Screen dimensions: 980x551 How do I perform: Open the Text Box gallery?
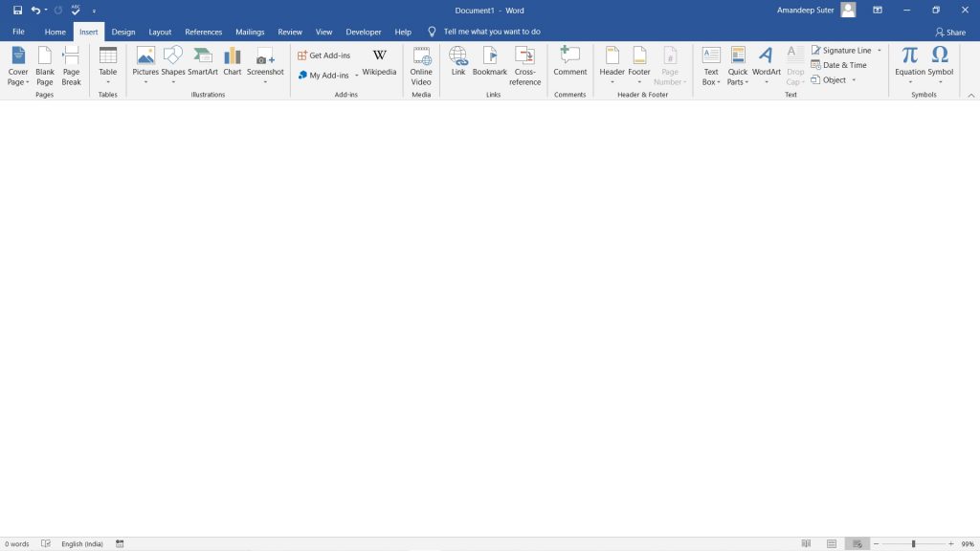[711, 66]
